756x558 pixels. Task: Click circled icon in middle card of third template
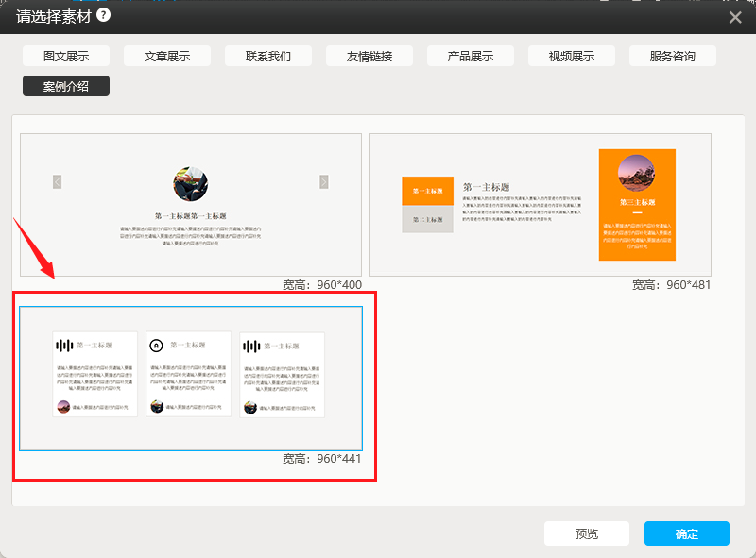click(x=157, y=346)
